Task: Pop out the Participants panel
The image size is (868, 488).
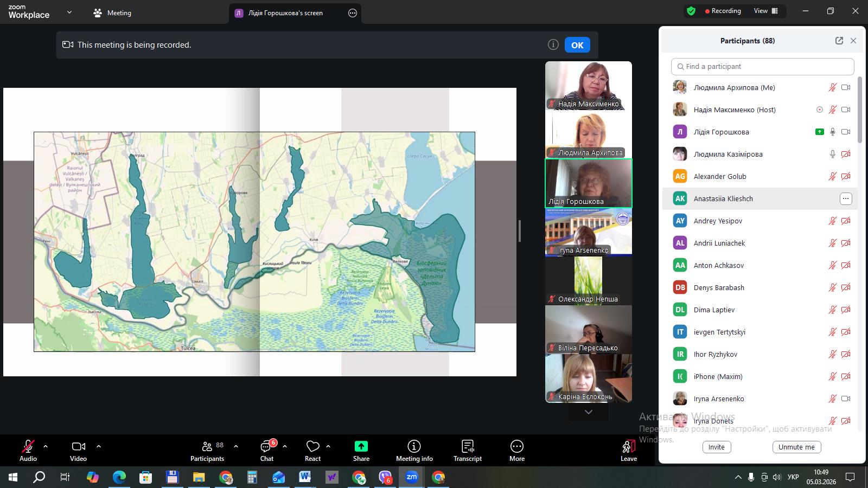Action: tap(839, 41)
